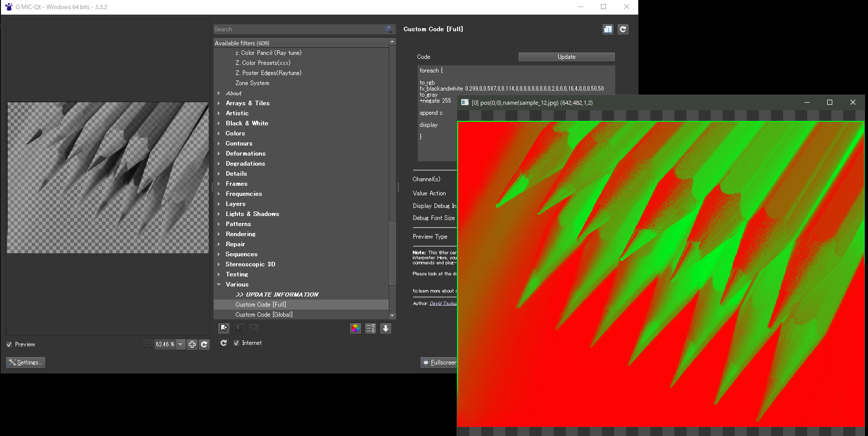
Task: Expand the Arrays & Tiles category
Action: (219, 103)
